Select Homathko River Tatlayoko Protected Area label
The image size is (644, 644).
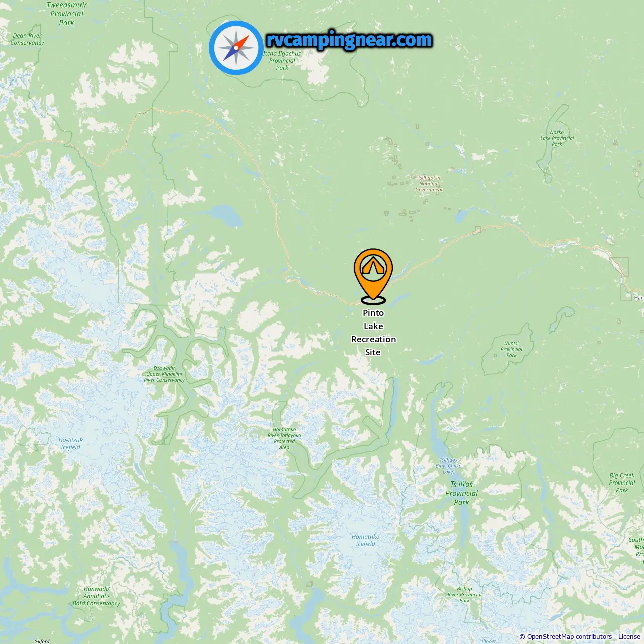pyautogui.click(x=284, y=438)
